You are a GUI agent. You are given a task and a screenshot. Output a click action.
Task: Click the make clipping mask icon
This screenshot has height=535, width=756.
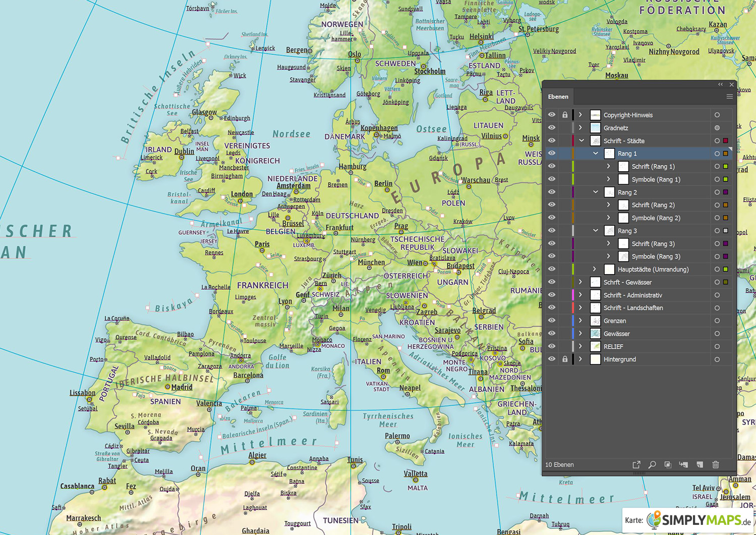(668, 464)
